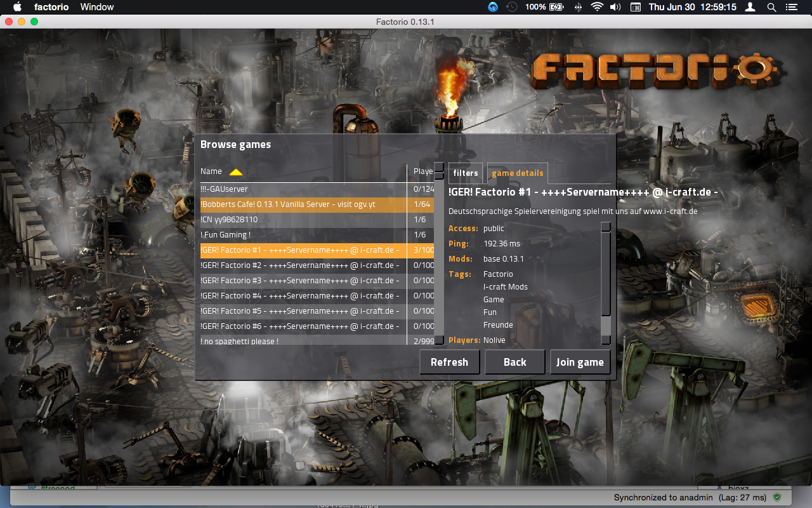Switch to the game details tab
812x508 pixels.
518,173
